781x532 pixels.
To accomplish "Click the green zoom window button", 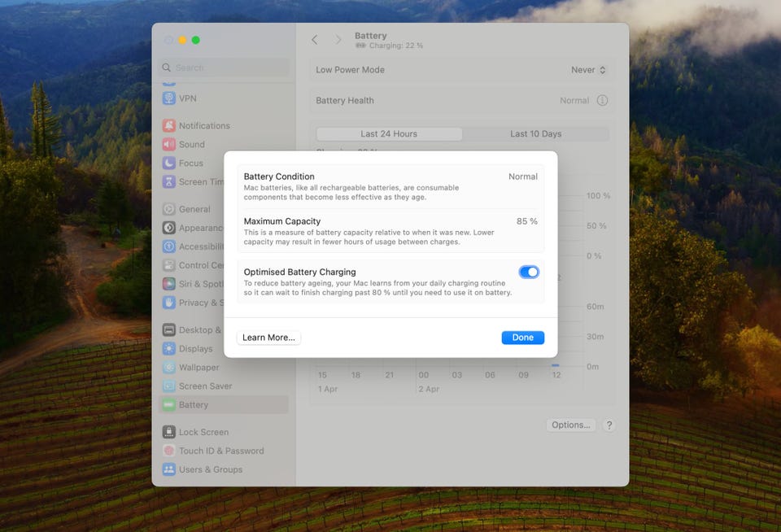I will (196, 40).
